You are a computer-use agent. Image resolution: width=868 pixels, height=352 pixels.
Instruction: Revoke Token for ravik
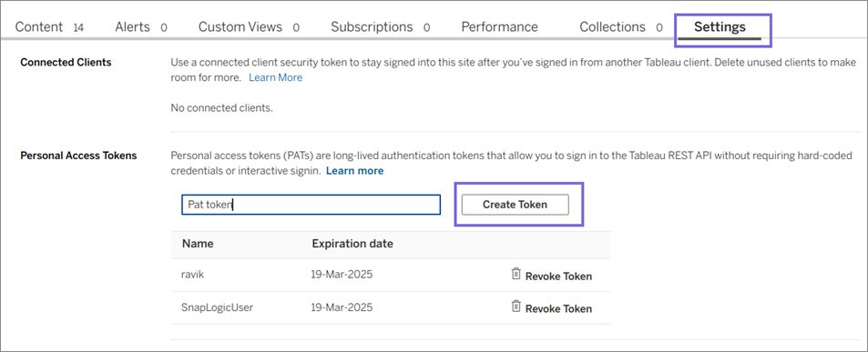point(558,277)
